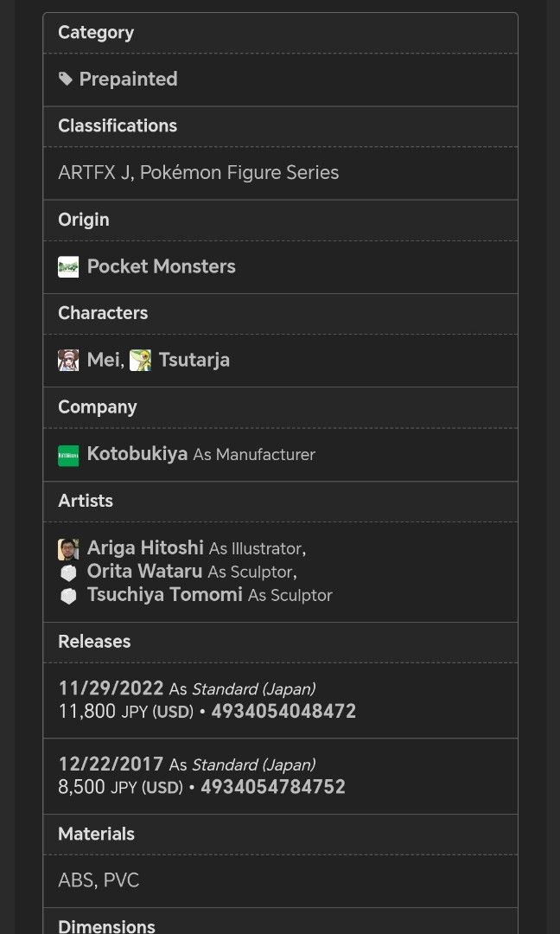This screenshot has width=560, height=934.
Task: Open the Prepainted category link
Action: pyautogui.click(x=128, y=80)
